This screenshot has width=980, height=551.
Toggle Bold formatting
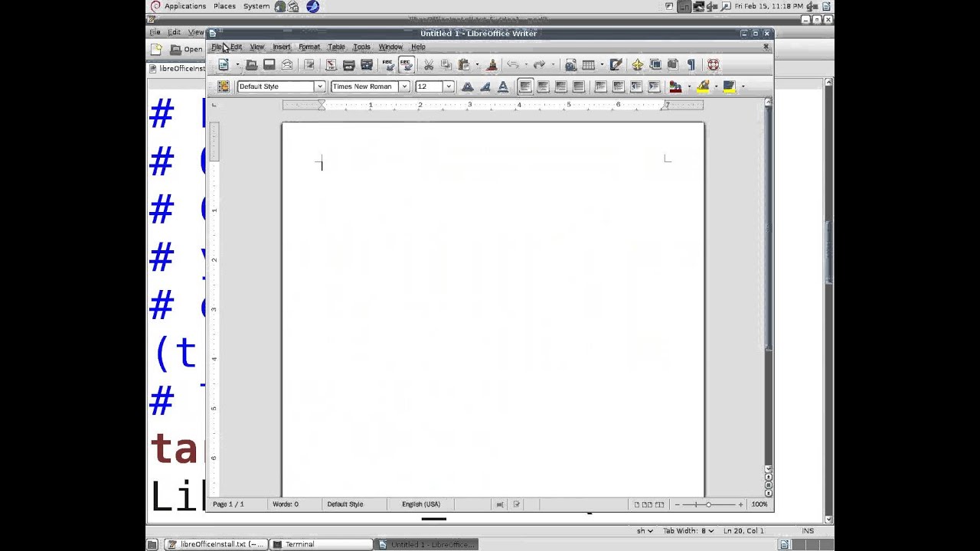pyautogui.click(x=467, y=86)
